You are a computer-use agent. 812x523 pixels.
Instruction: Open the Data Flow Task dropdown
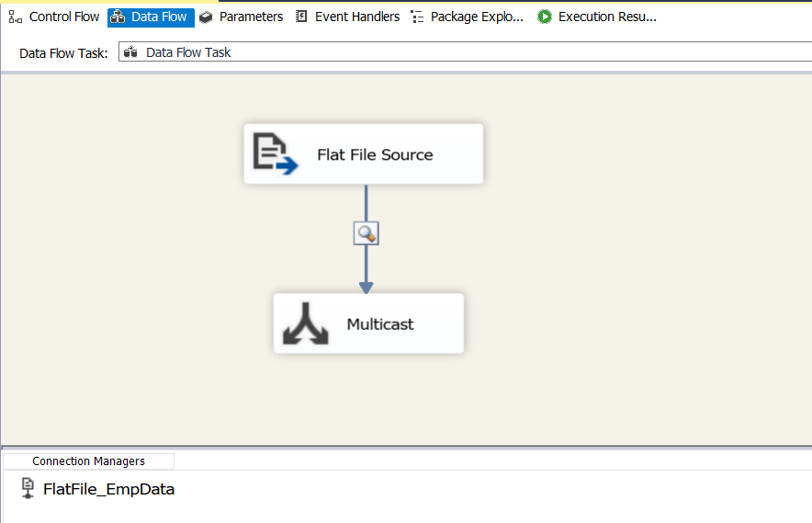click(465, 51)
